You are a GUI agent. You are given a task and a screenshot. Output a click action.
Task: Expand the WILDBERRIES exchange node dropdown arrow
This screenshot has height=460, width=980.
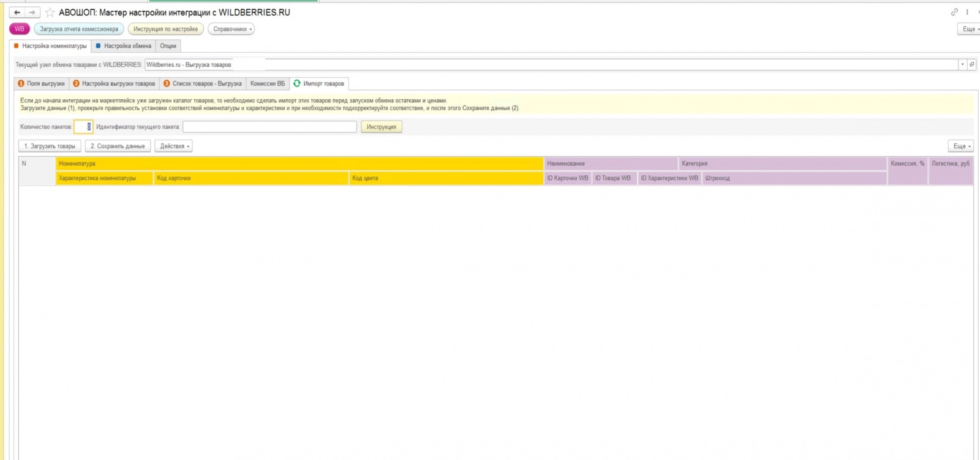pos(963,64)
